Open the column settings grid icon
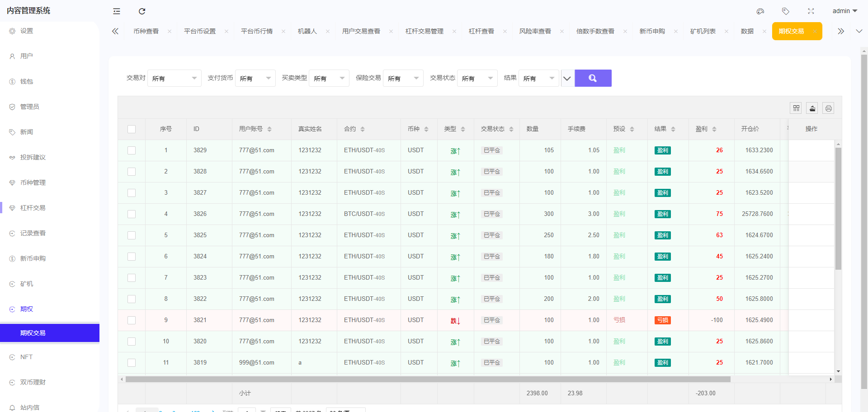This screenshot has height=412, width=868. pyautogui.click(x=796, y=108)
